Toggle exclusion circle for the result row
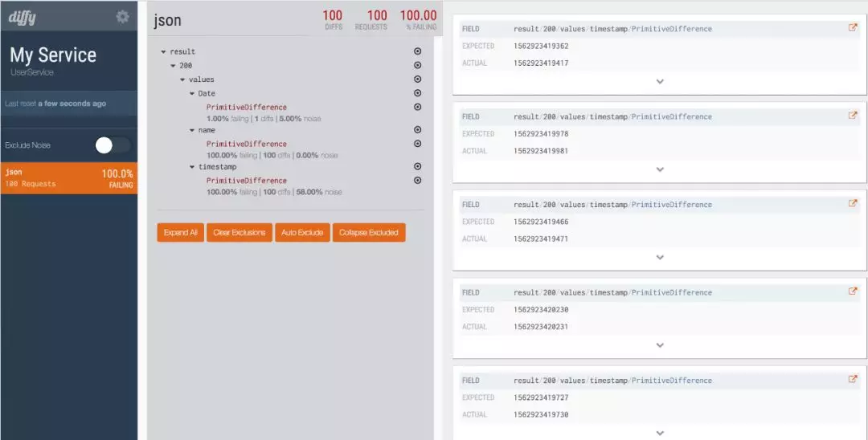This screenshot has width=868, height=440. click(x=418, y=51)
